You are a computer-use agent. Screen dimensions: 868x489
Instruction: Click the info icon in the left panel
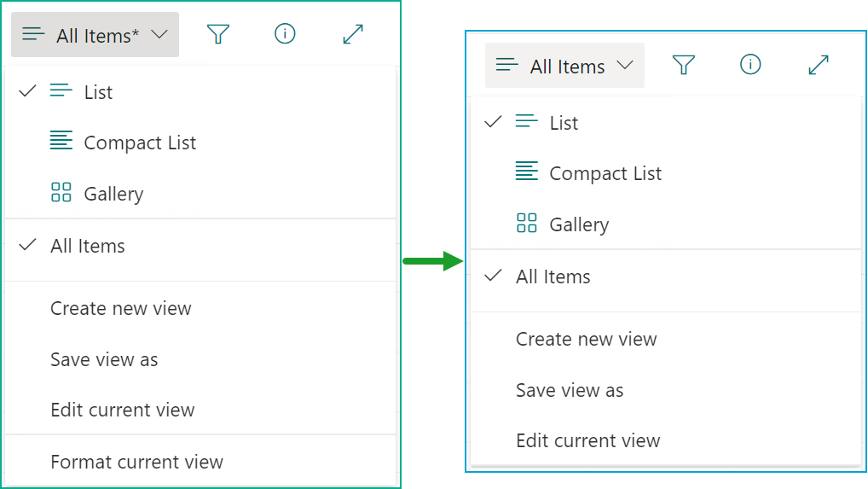(x=285, y=34)
